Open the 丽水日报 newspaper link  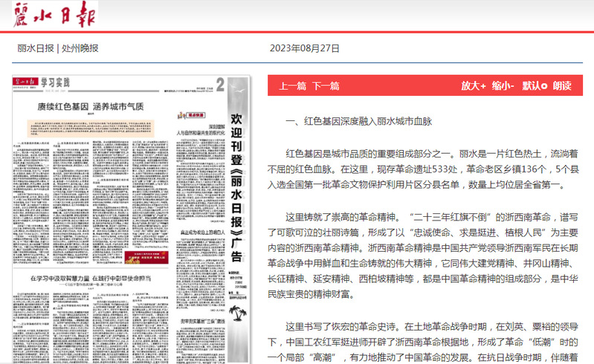[x=35, y=48]
